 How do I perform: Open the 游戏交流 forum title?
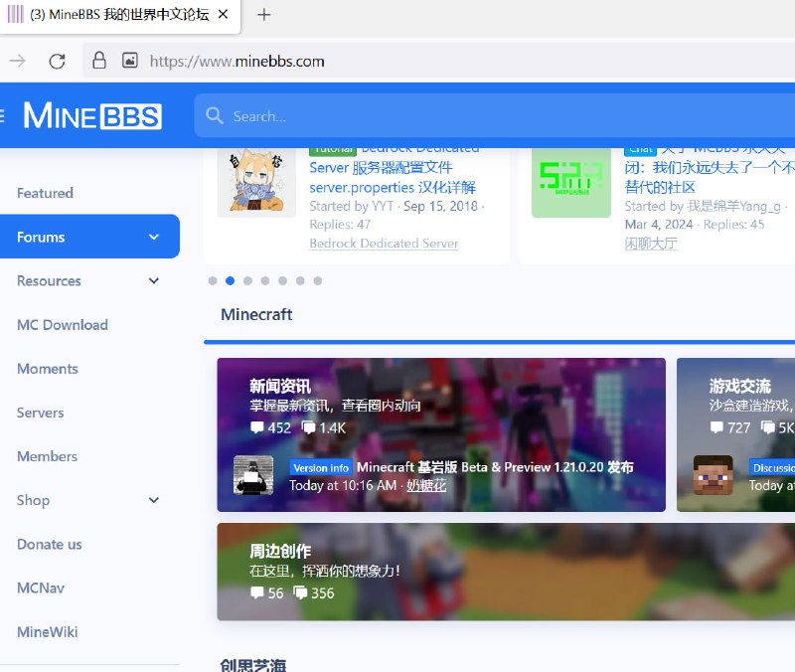pos(739,387)
